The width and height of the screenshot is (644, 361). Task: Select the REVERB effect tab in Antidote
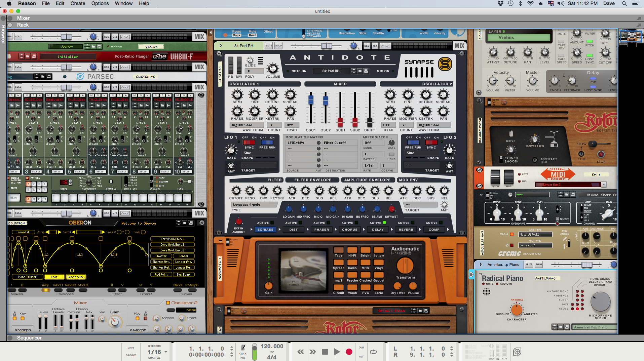point(406,230)
